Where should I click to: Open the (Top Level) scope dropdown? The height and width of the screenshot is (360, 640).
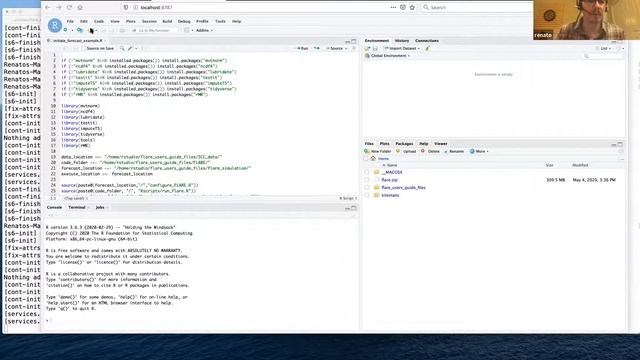pos(75,198)
